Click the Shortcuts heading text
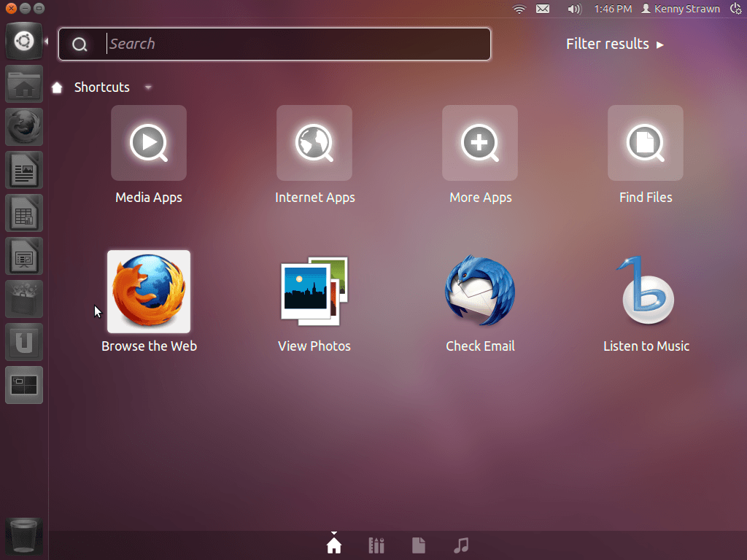 point(102,87)
